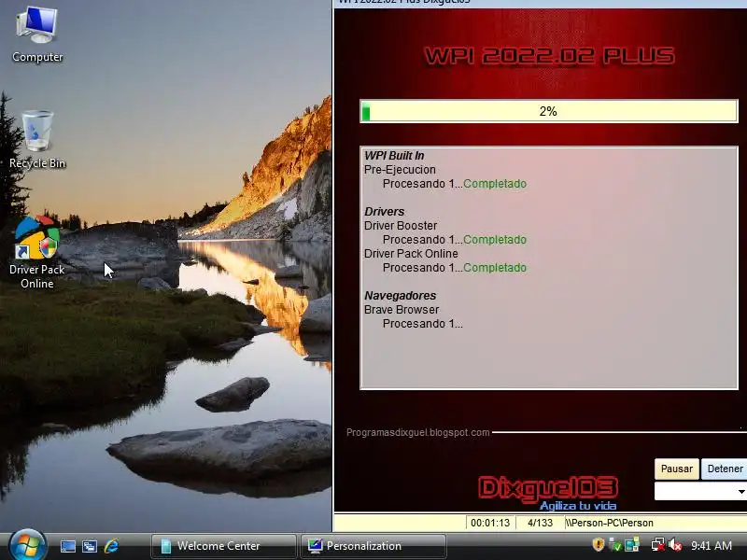747x560 pixels.
Task: Click the Drivers section heading
Action: 384,212
